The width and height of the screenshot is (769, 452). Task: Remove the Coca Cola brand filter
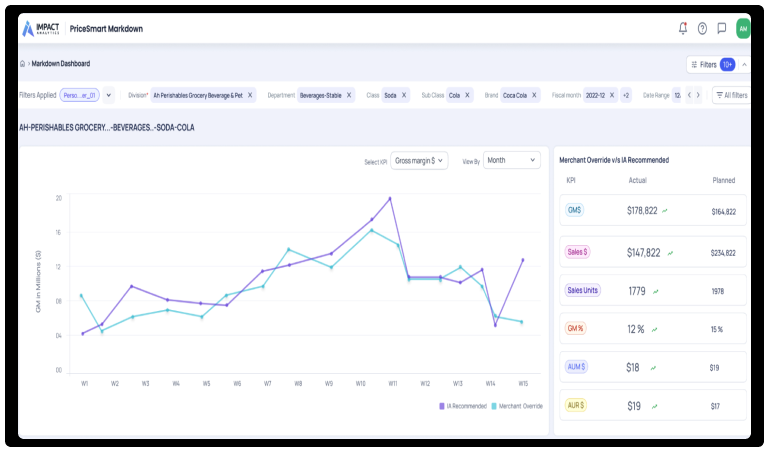(x=534, y=95)
